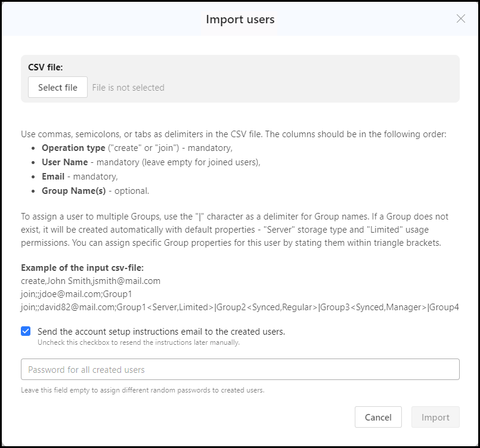Start the user import process

435,417
